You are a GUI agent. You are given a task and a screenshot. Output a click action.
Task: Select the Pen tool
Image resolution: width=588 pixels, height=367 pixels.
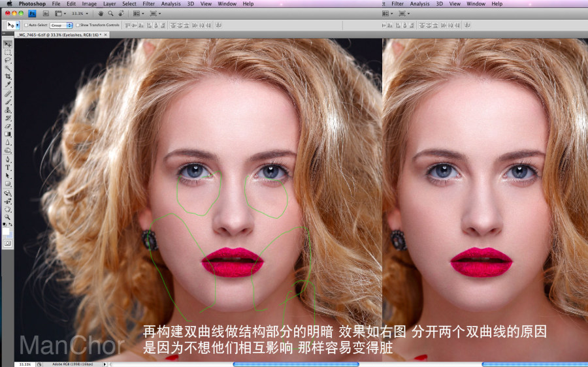coord(7,159)
